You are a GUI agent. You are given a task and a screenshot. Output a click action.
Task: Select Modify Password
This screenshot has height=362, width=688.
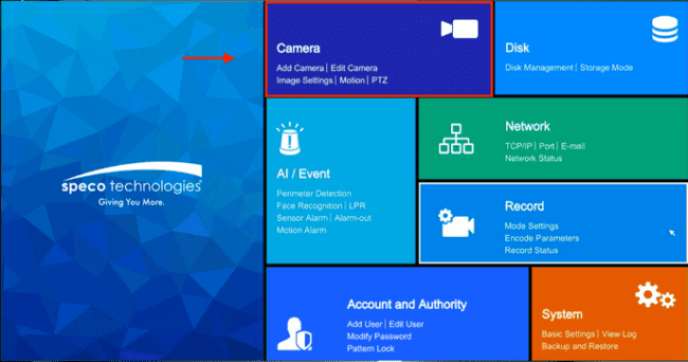click(379, 337)
